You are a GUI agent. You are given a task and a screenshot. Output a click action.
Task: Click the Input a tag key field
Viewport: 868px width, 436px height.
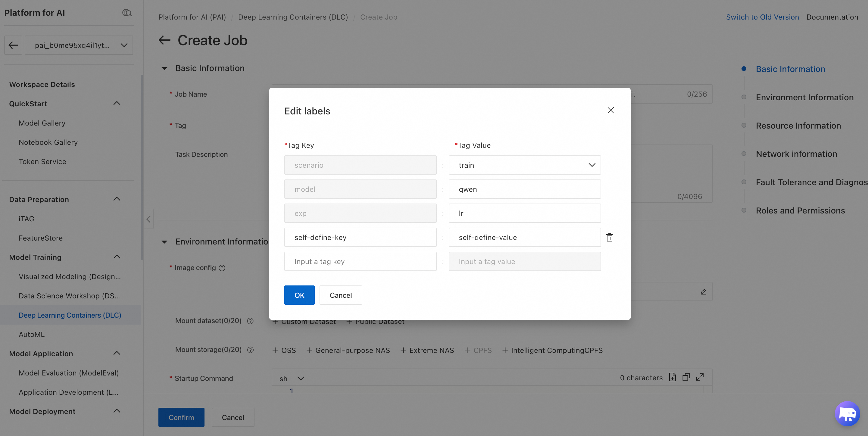point(360,261)
